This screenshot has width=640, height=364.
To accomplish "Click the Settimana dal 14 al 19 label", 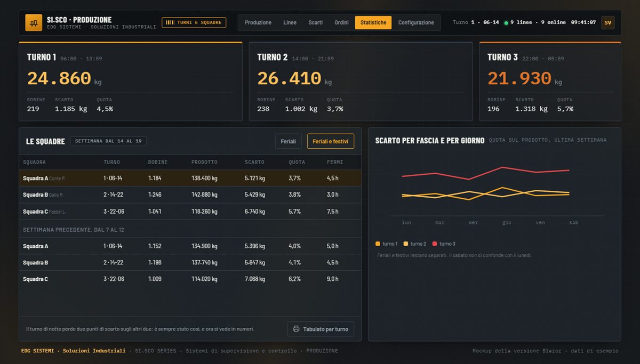I will (108, 141).
